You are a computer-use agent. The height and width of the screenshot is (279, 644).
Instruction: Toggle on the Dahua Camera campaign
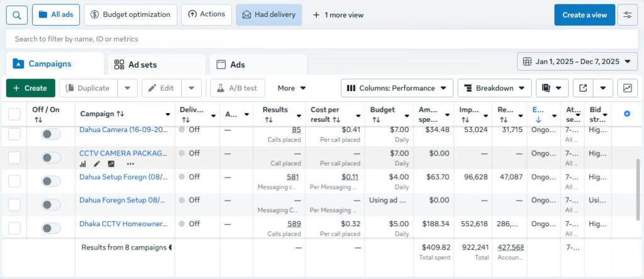51,133
